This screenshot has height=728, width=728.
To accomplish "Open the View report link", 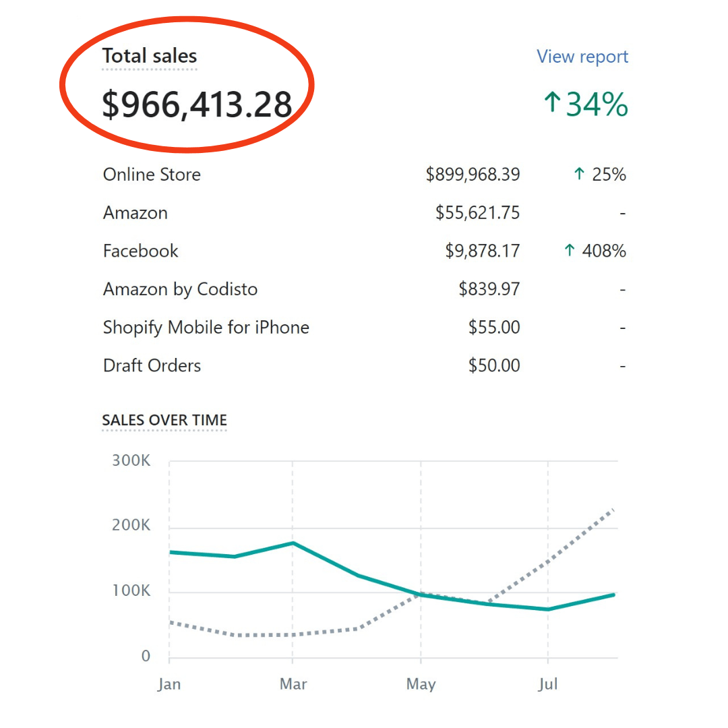I will point(582,57).
